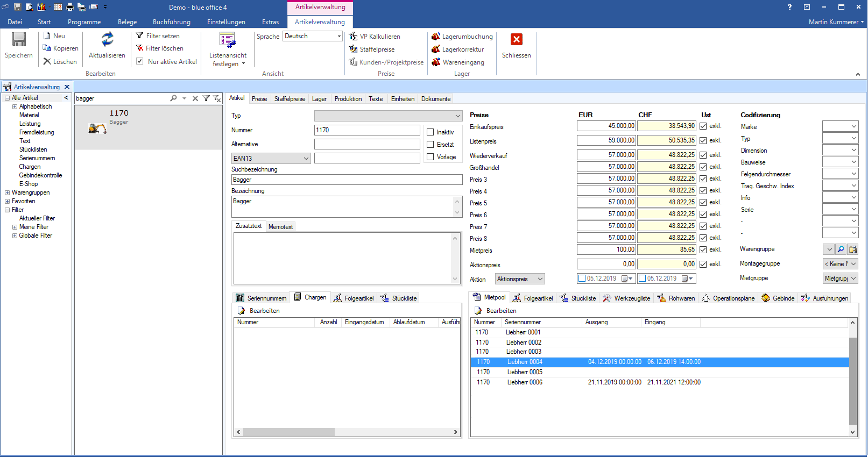Expand the Warengruppen tree node
The image size is (868, 457).
click(x=8, y=193)
